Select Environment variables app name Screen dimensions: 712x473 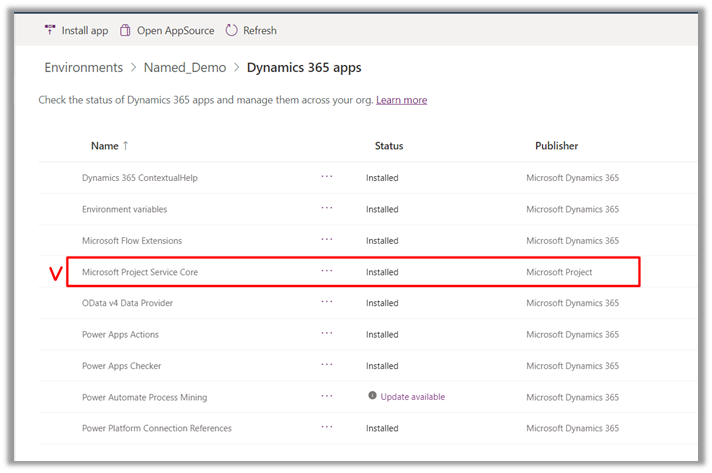tap(124, 209)
